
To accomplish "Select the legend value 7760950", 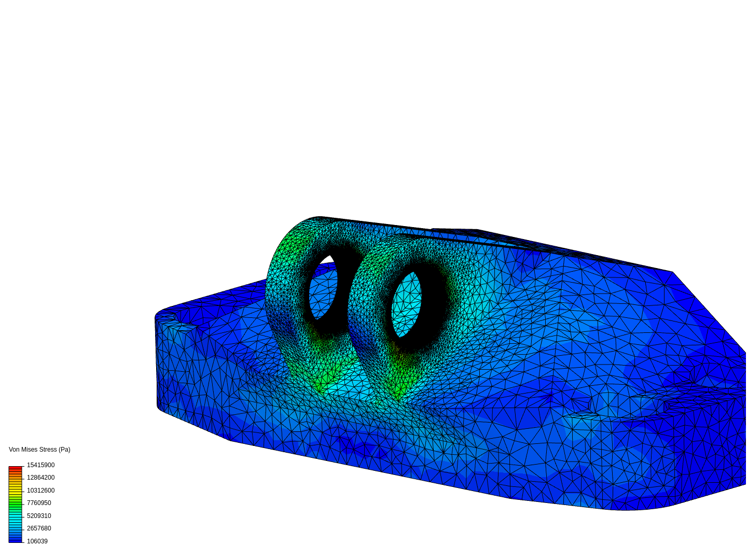I will point(39,503).
